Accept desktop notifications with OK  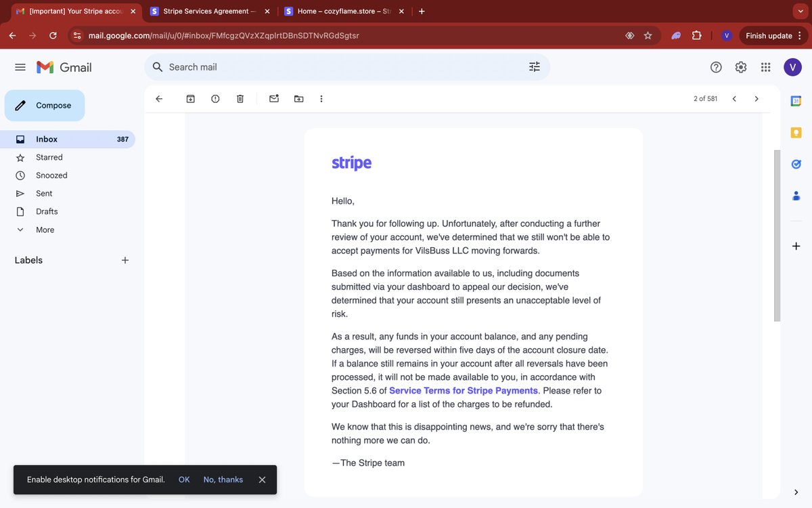coord(184,480)
